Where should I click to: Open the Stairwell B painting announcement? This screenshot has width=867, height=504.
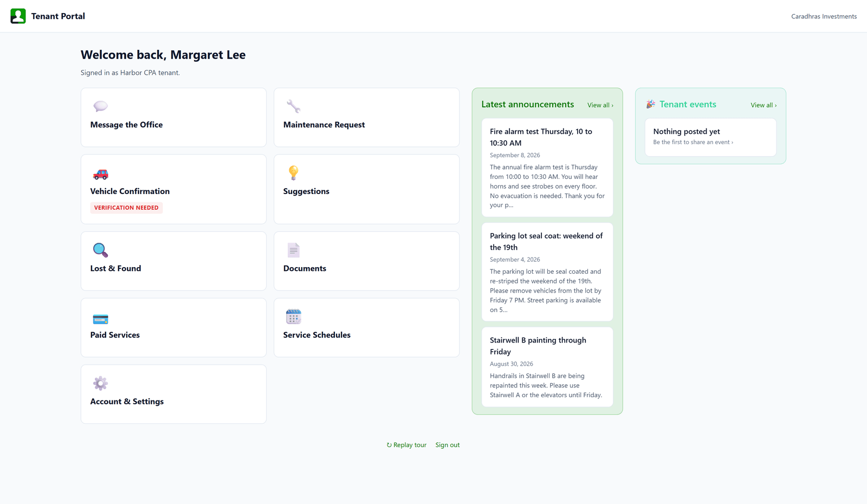tap(547, 367)
